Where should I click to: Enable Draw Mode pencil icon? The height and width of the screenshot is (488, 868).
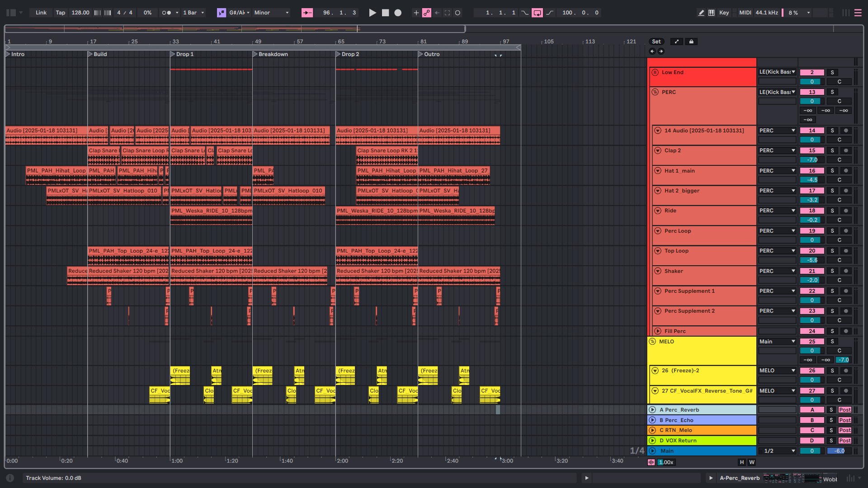pos(701,13)
